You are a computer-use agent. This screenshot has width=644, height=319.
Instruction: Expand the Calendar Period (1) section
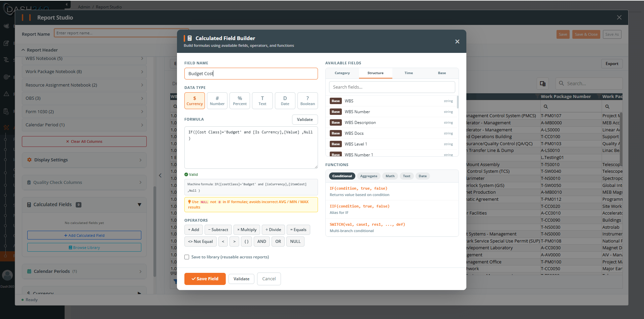pos(84,125)
